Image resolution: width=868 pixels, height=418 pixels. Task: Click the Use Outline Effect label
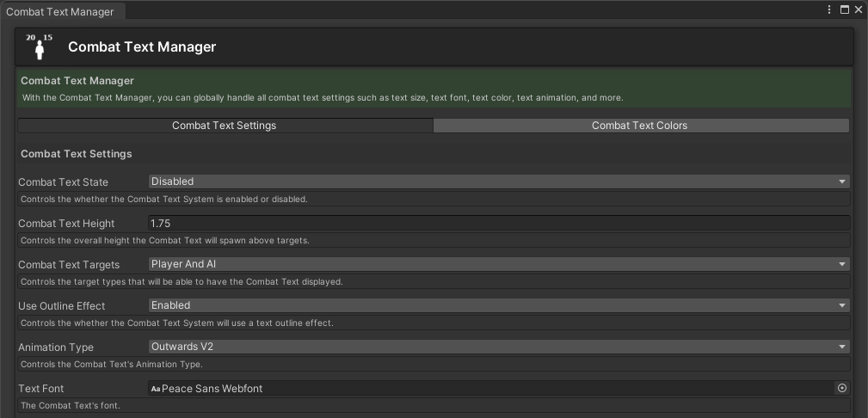61,306
